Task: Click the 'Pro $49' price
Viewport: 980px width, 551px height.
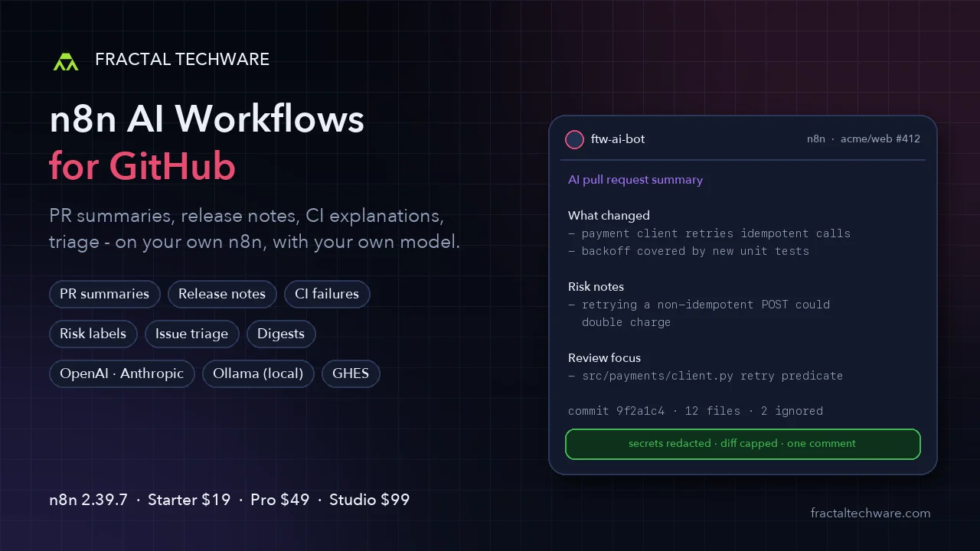Action: (x=279, y=500)
